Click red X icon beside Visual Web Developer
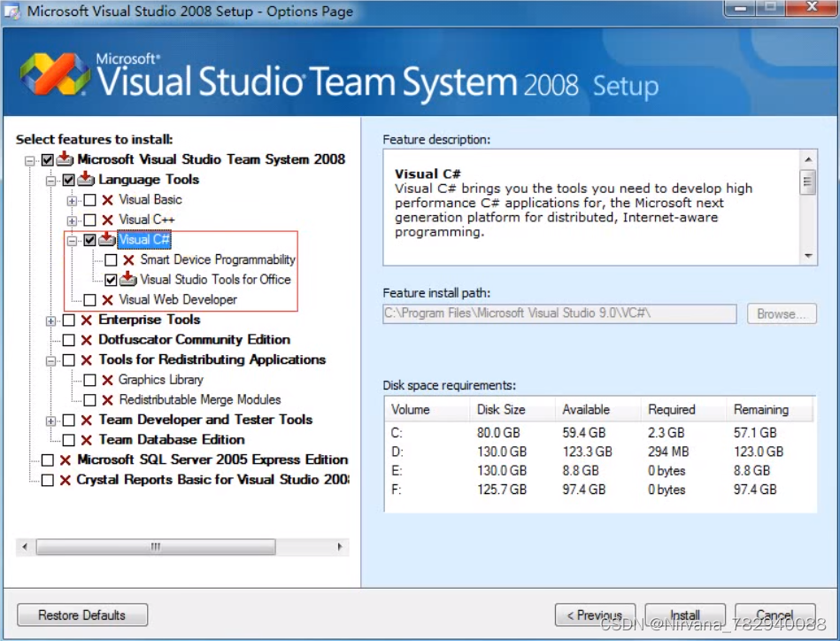Viewport: 840px width, 641px height. [107, 299]
